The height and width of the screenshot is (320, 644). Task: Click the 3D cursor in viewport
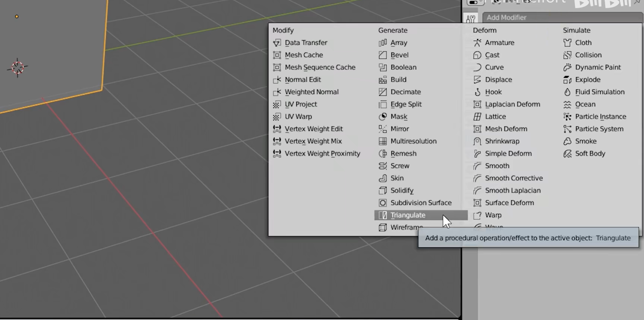tap(17, 68)
